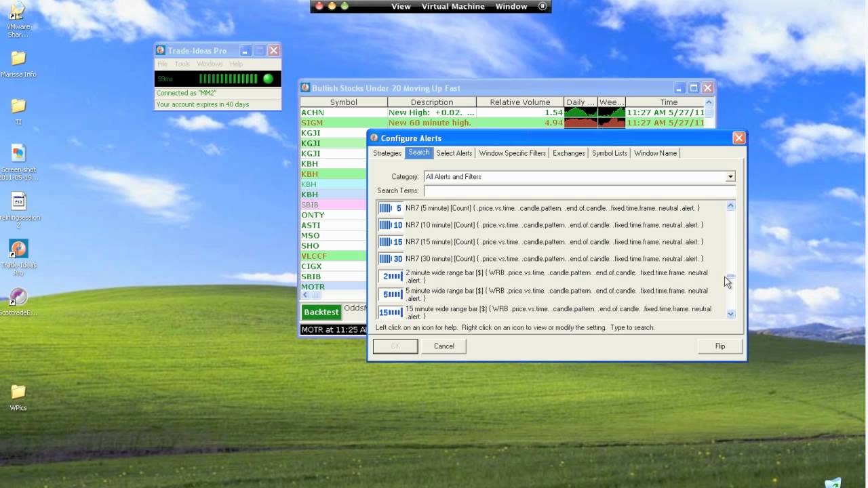Click the green connection status light in Trade-Ideas Pro

(268, 79)
